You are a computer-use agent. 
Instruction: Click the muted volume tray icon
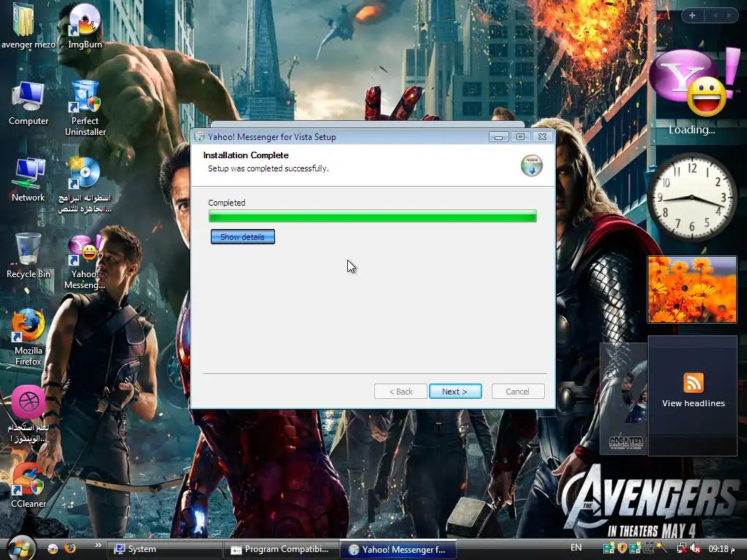click(x=695, y=548)
